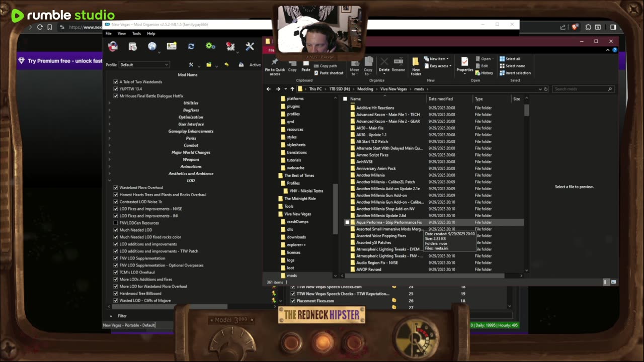The width and height of the screenshot is (644, 362).
Task: Open the New item dropdown in Explorer
Action: [x=436, y=59]
